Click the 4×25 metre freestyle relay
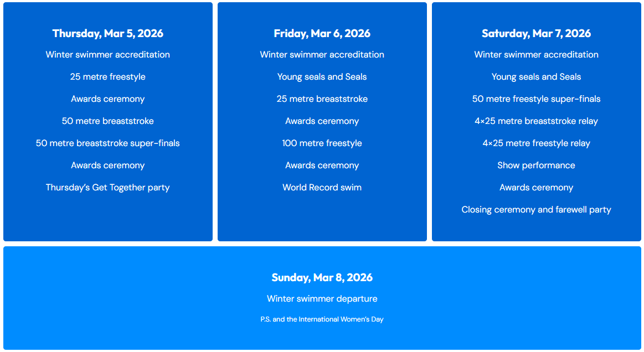This screenshot has width=644, height=352. click(x=536, y=143)
